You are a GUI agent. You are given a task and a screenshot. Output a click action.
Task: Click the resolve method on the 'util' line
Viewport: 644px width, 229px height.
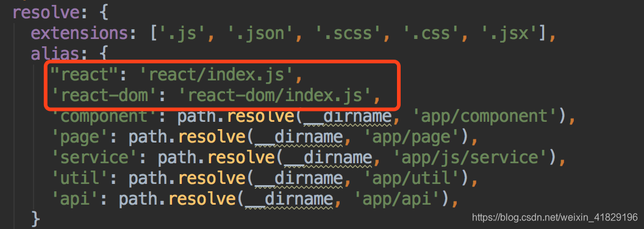coord(212,178)
